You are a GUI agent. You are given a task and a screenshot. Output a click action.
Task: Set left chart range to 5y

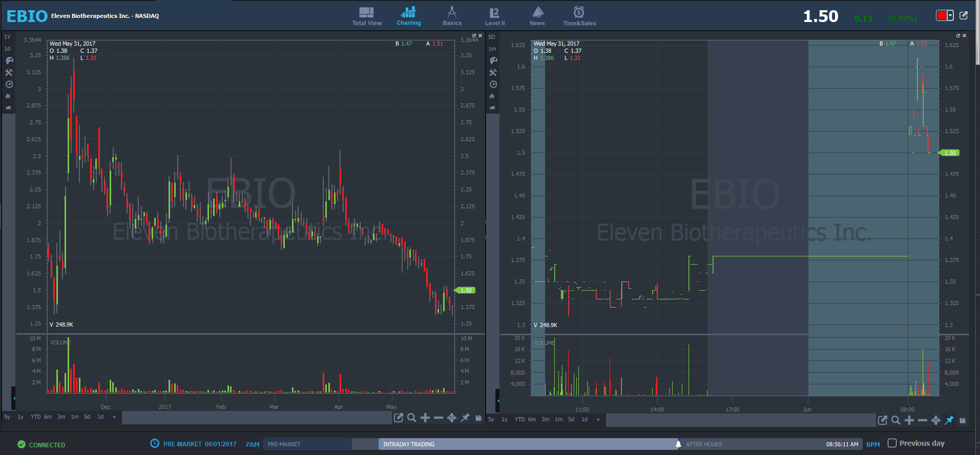(7, 417)
